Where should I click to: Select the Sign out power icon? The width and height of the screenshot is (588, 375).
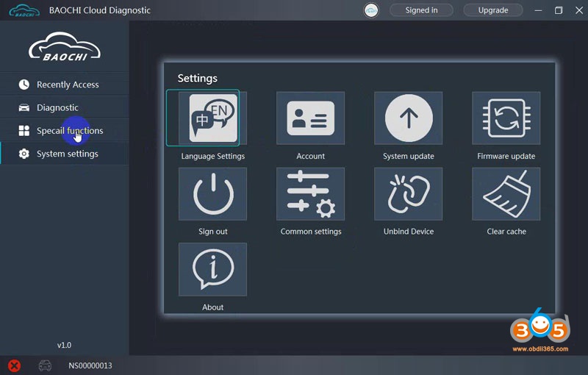pos(212,194)
